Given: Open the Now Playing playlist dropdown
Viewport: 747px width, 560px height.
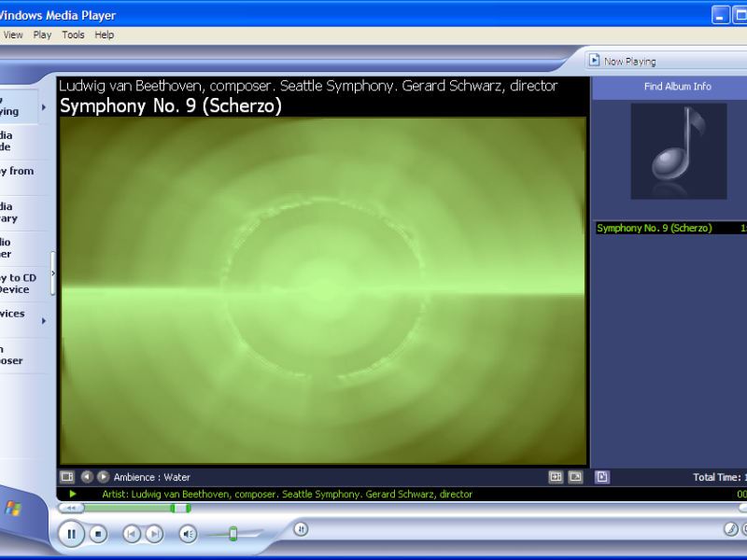Looking at the screenshot, I should (666, 61).
